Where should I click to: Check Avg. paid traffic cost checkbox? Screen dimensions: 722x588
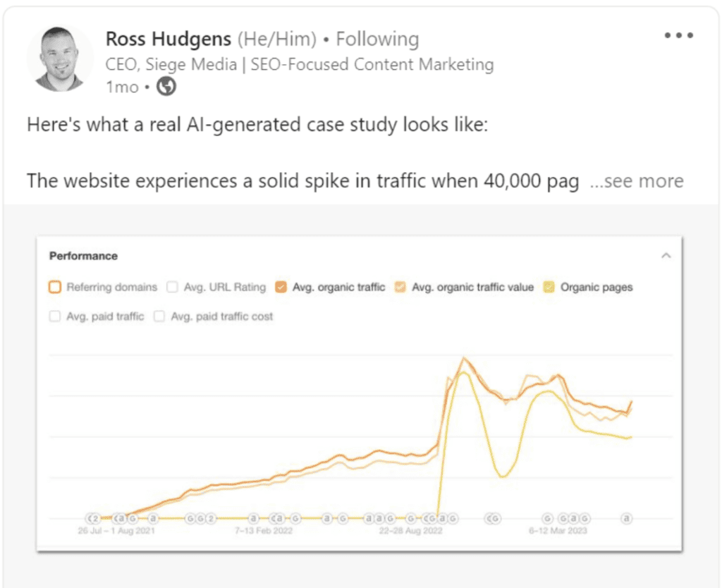coord(159,317)
